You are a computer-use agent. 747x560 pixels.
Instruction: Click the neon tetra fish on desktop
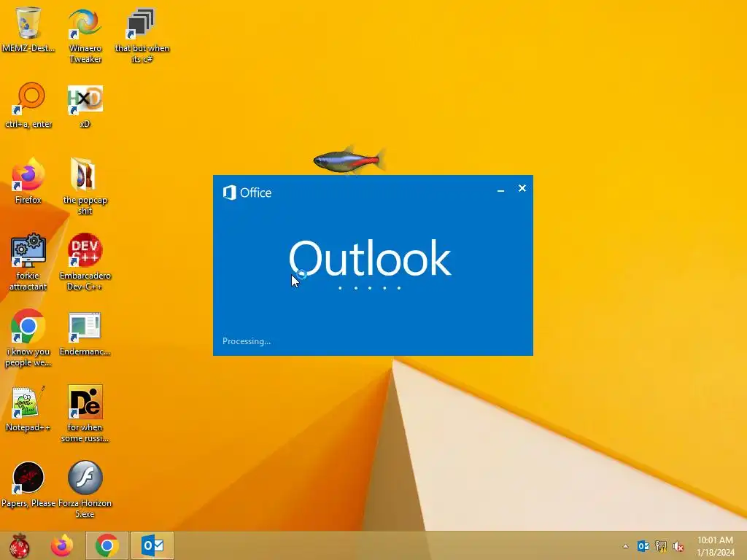[x=349, y=160]
